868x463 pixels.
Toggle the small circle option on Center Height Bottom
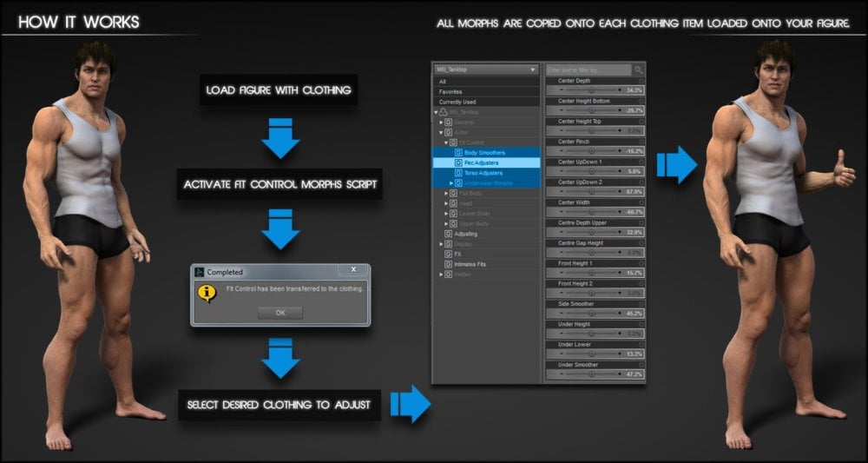[641, 102]
